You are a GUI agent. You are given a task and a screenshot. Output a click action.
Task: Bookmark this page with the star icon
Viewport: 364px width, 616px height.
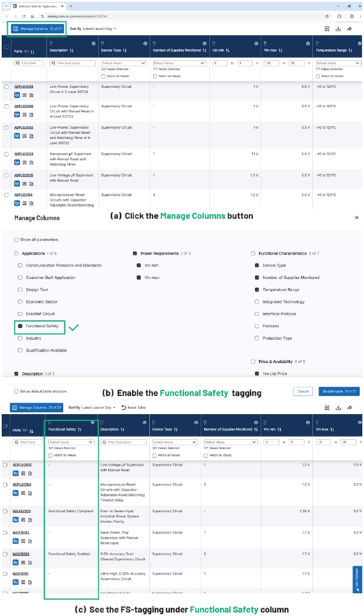click(327, 17)
